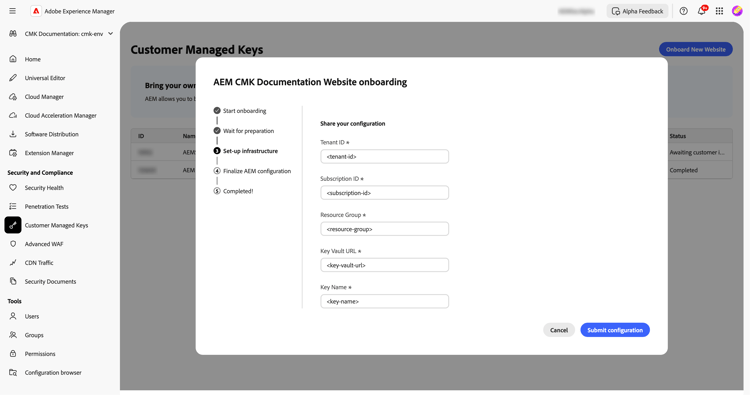
Task: Click the Advanced WAF shield icon
Action: point(13,244)
